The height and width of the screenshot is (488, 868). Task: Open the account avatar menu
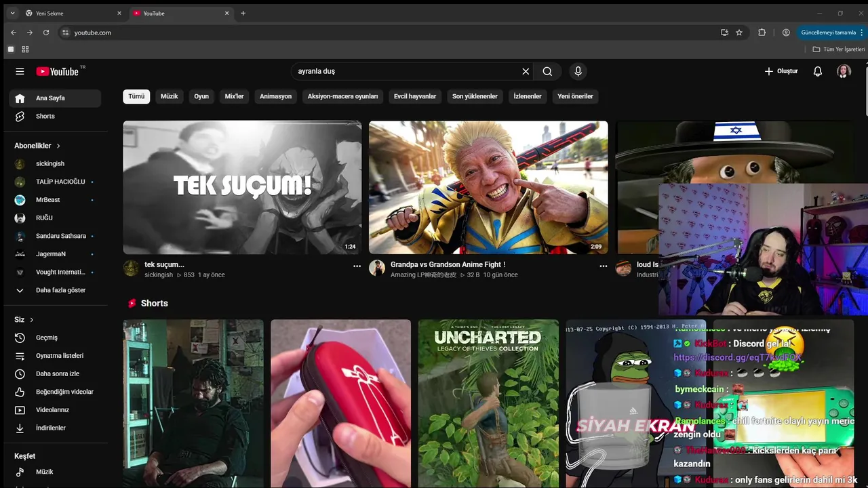click(x=844, y=71)
